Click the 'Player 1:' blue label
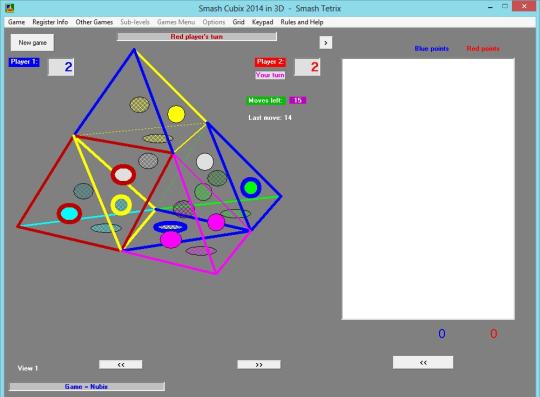This screenshot has width=540, height=397. tap(24, 62)
